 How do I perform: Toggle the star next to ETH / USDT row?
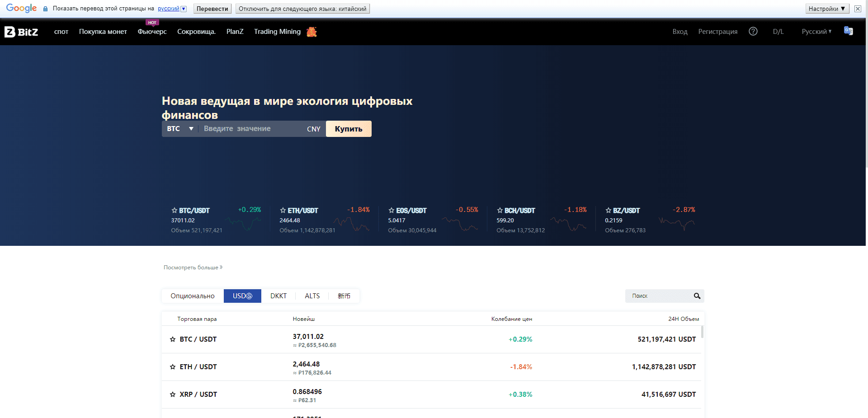[172, 366]
